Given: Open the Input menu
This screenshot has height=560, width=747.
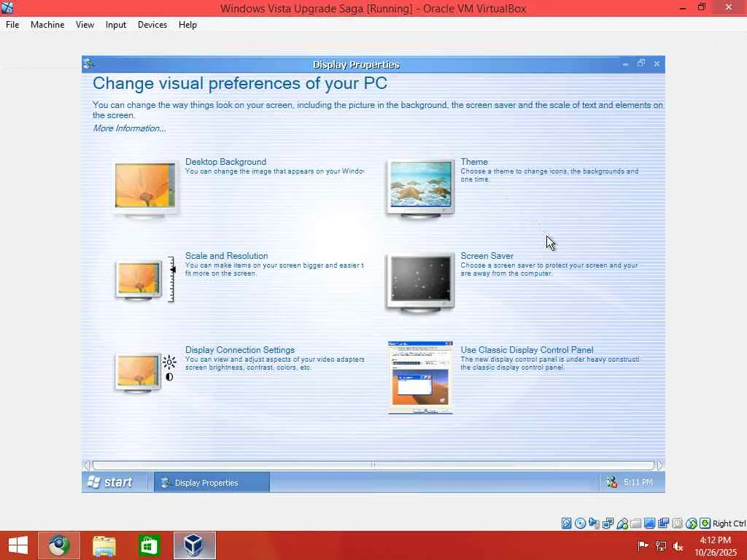Looking at the screenshot, I should click(116, 25).
